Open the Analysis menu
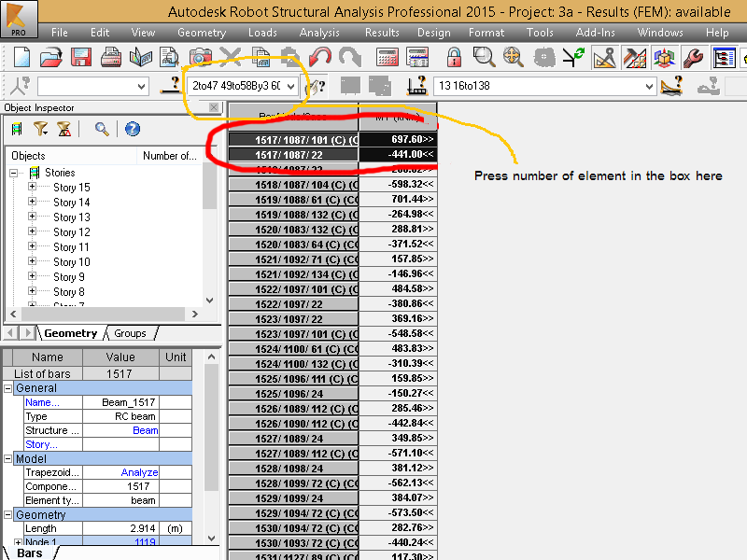The height and width of the screenshot is (560, 747). point(319,33)
